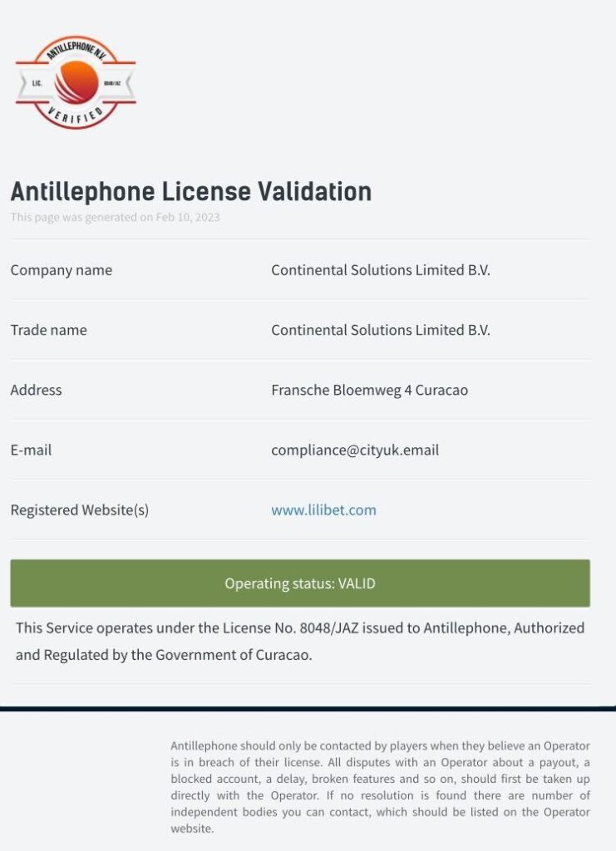Viewport: 616px width, 851px height.
Task: Click the Antillephone License Validation heading
Action: click(190, 191)
